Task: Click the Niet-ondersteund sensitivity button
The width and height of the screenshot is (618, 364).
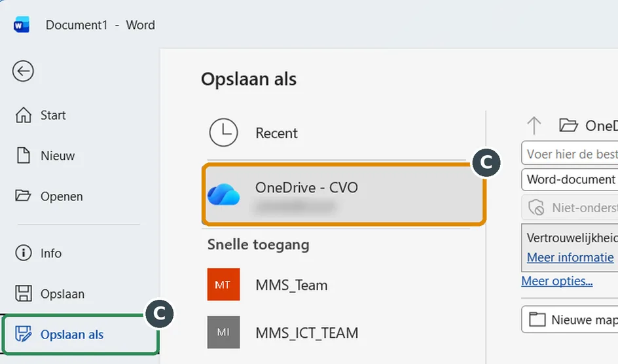Action: (x=570, y=208)
